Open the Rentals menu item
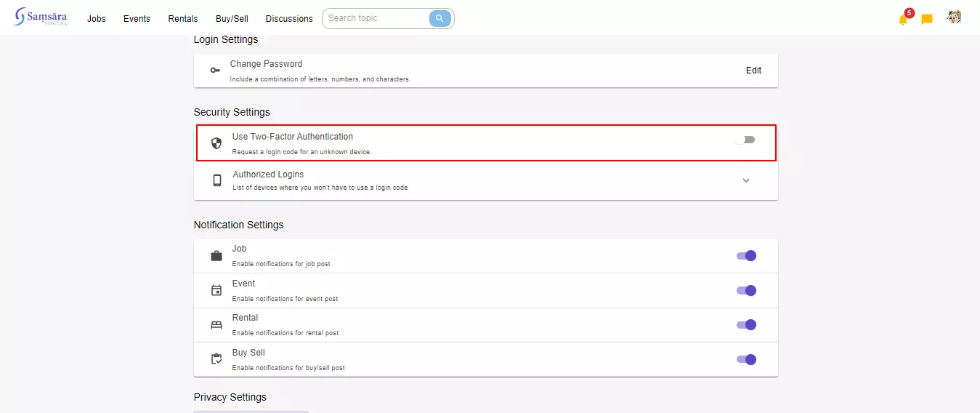980x413 pixels. [183, 19]
